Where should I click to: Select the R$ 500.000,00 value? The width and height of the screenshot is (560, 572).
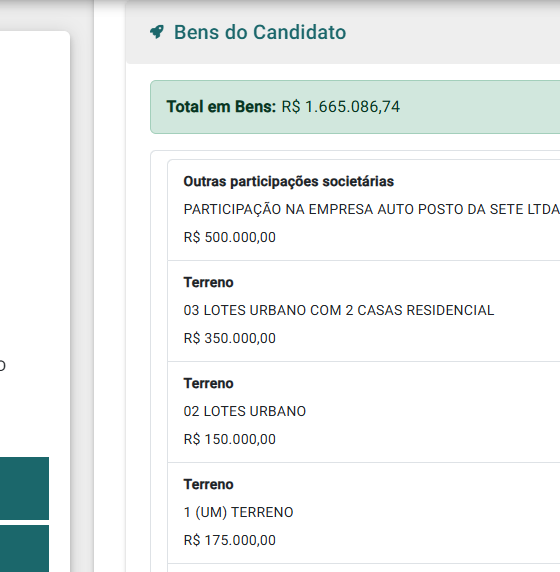(229, 237)
